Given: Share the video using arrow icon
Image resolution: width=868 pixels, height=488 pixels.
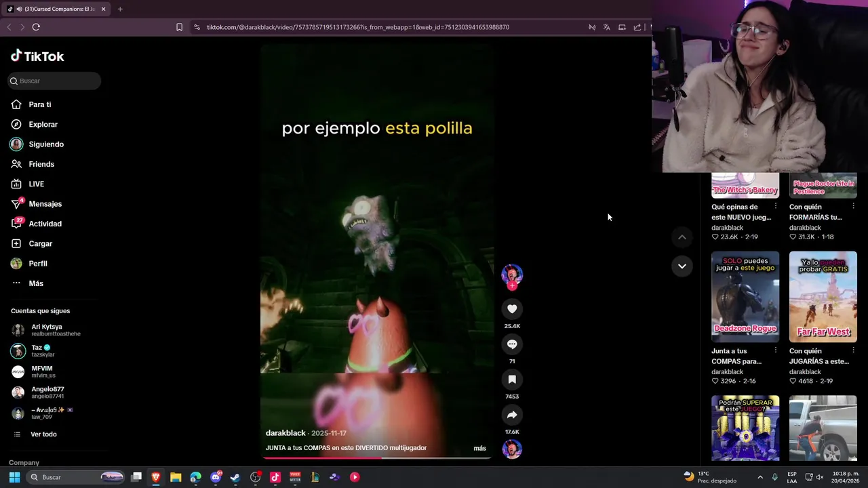Looking at the screenshot, I should tap(512, 415).
